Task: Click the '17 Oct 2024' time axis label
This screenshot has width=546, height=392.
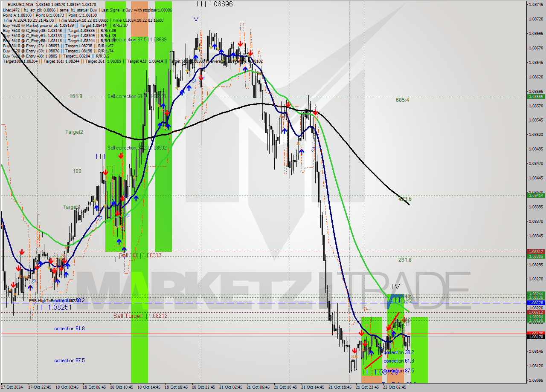Action: 13,387
